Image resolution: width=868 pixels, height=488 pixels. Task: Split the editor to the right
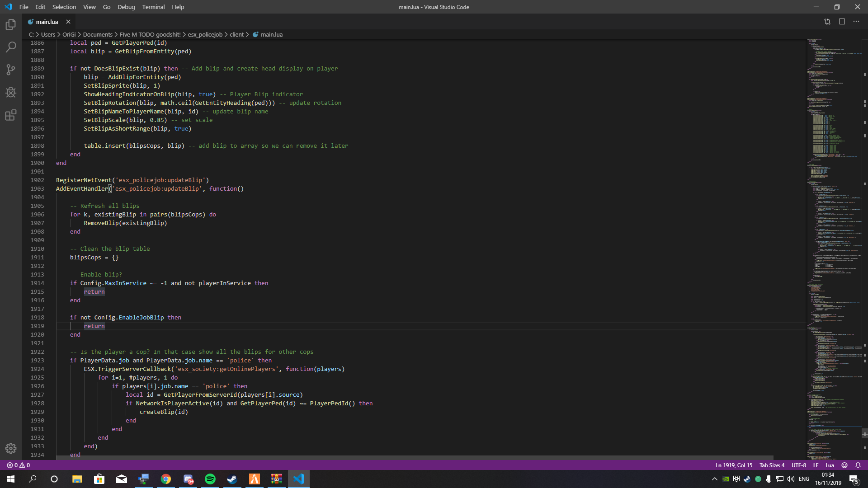[x=842, y=22]
